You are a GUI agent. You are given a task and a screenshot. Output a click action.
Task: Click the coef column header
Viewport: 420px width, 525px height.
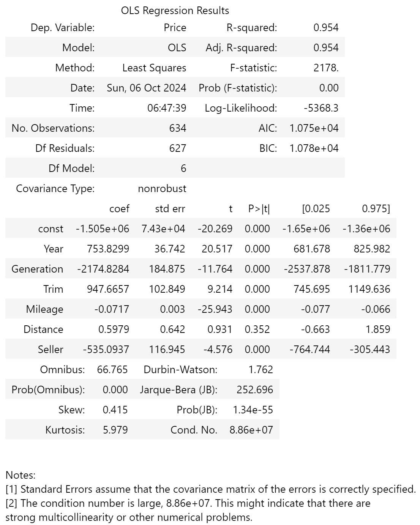tap(119, 209)
